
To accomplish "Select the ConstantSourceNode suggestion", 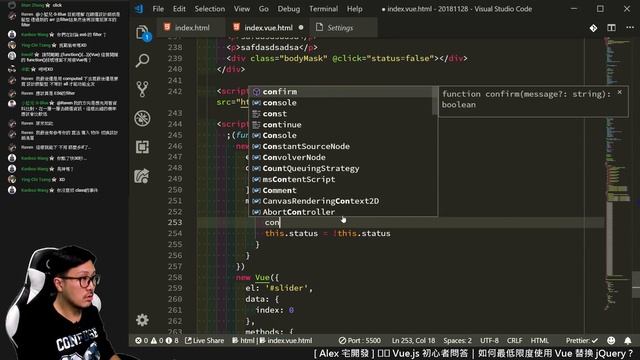I will click(x=342, y=147).
